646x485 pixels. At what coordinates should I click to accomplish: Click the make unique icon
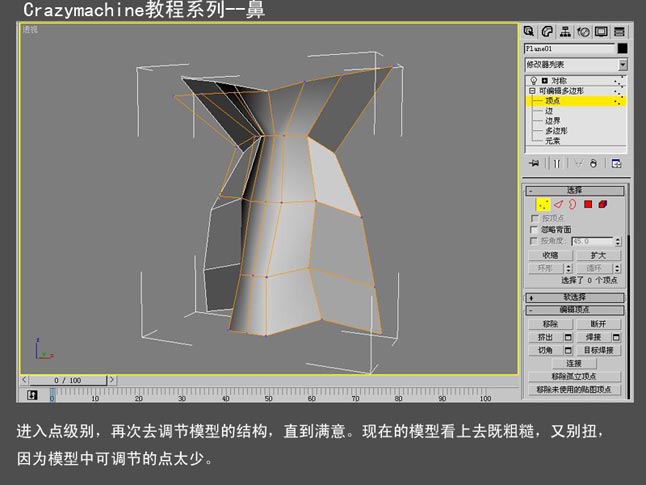(x=578, y=164)
